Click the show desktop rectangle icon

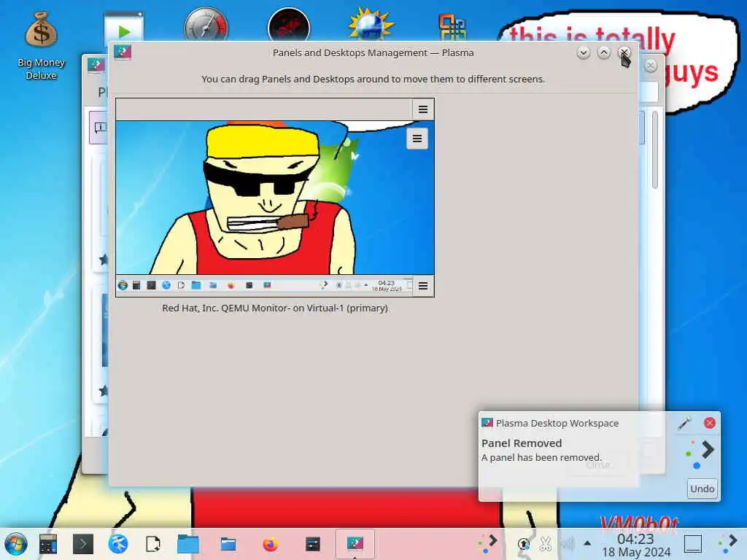pyautogui.click(x=693, y=544)
